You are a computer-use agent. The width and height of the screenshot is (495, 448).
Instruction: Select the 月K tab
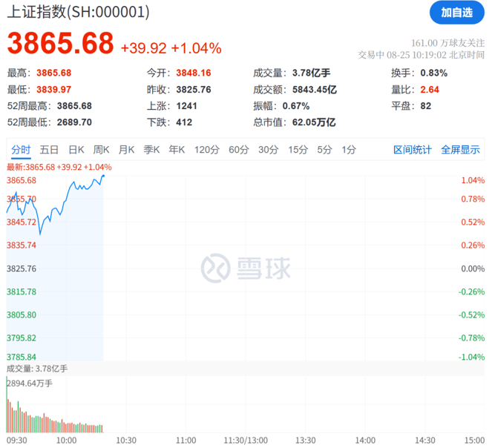pos(126,150)
